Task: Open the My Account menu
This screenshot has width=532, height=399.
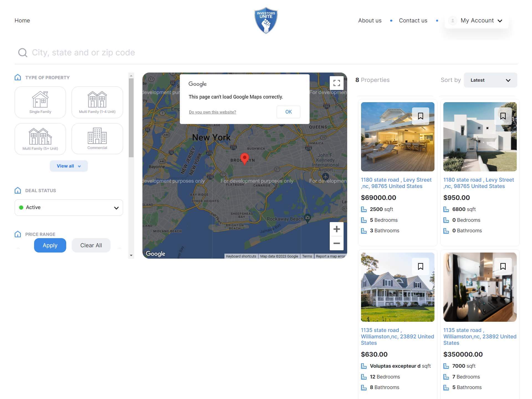Action: pyautogui.click(x=477, y=20)
